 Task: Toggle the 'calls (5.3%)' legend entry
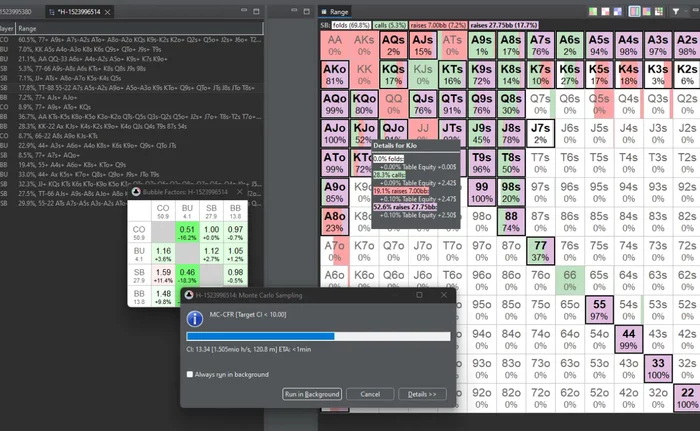click(390, 25)
